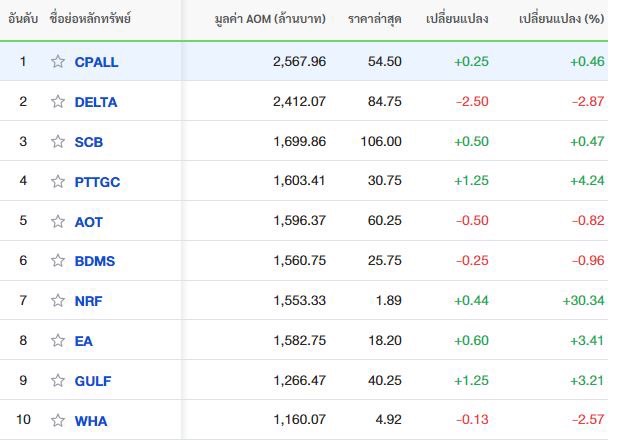Add BDMS to favorites via star

58,261
